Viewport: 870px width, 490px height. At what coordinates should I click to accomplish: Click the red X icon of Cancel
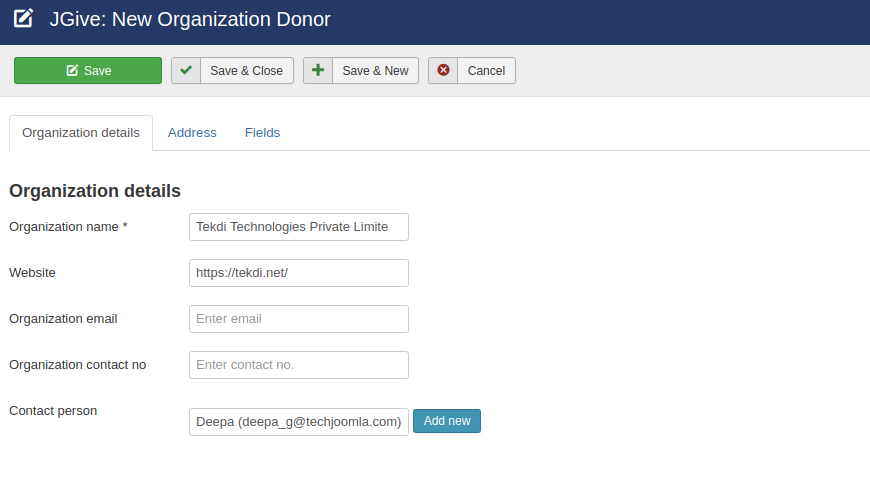(x=443, y=71)
